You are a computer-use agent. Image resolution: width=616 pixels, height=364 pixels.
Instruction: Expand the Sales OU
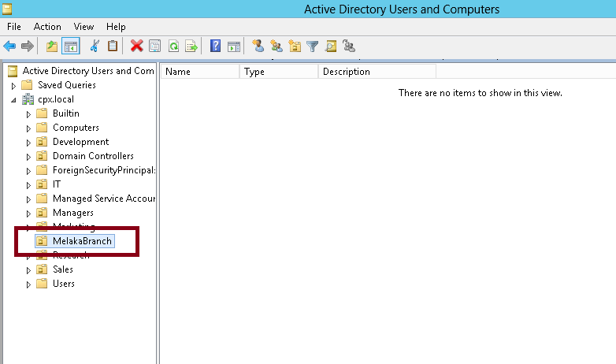(x=28, y=270)
